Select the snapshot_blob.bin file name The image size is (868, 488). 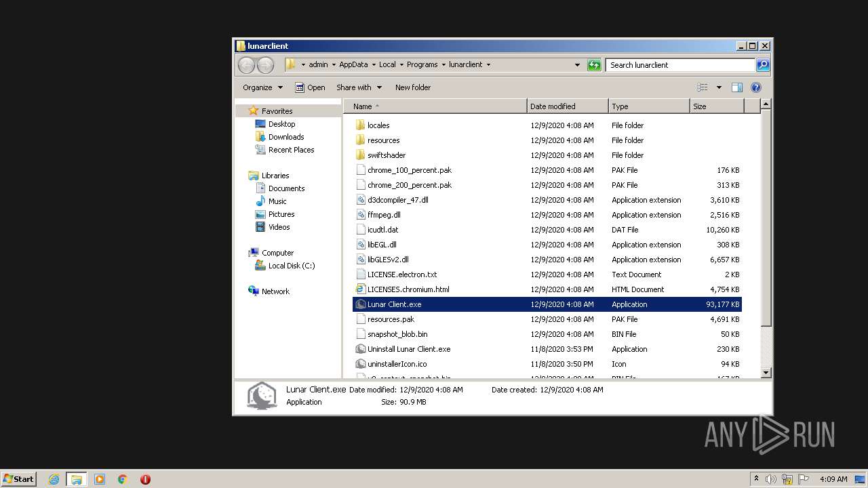(x=397, y=334)
